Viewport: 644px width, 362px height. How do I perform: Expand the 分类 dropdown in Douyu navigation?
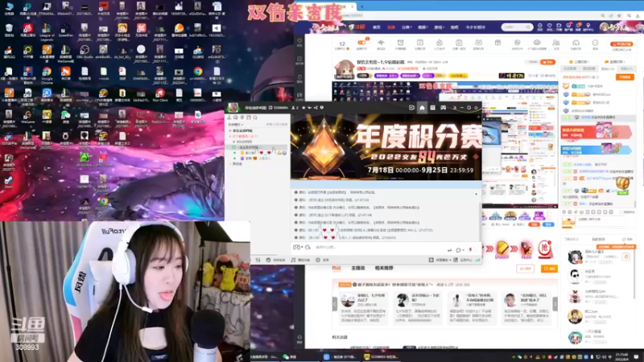coord(407,27)
